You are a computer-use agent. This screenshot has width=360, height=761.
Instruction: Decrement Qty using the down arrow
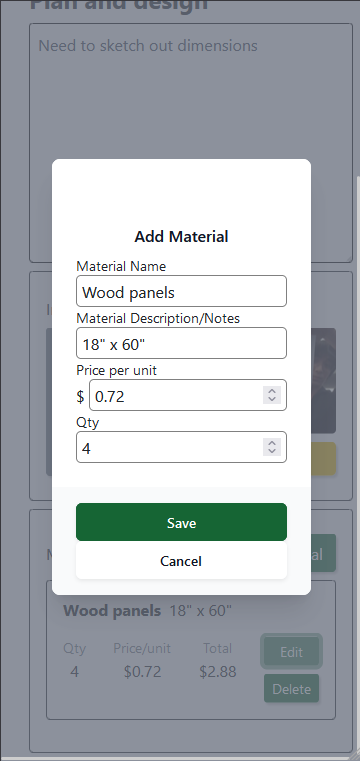pyautogui.click(x=272, y=451)
